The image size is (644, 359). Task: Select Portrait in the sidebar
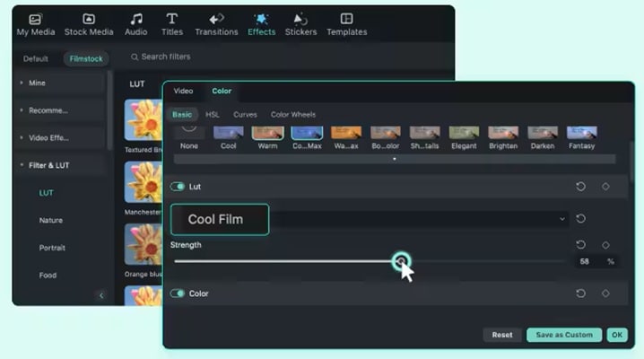coord(52,248)
